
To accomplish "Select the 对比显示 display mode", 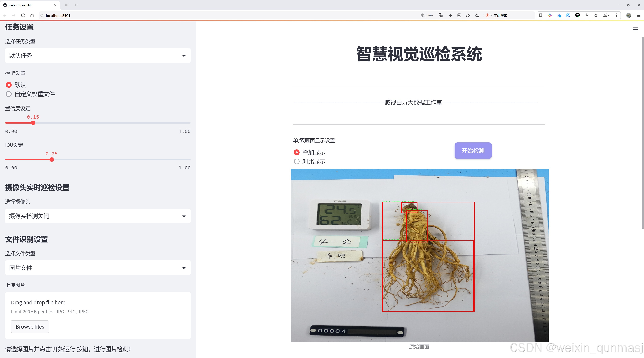I will pos(297,161).
